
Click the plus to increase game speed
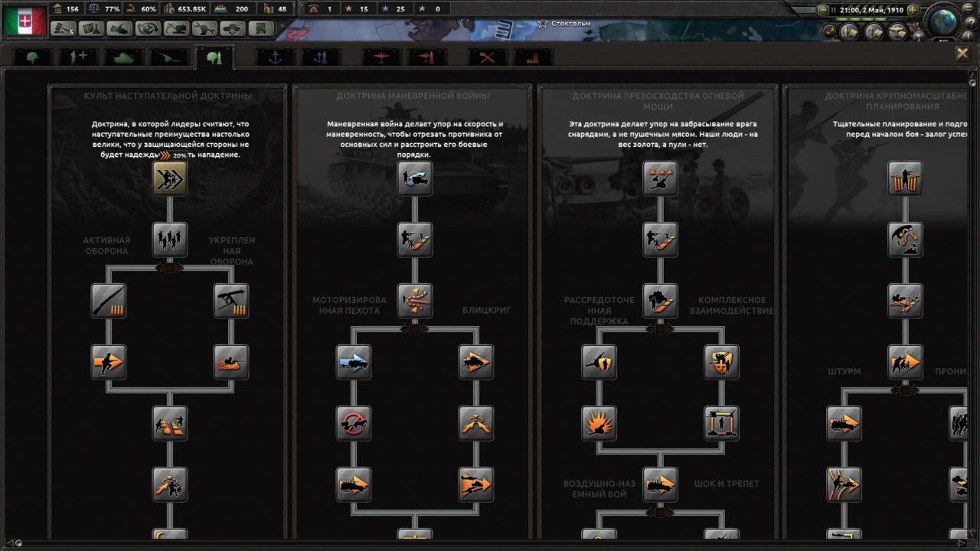click(914, 10)
